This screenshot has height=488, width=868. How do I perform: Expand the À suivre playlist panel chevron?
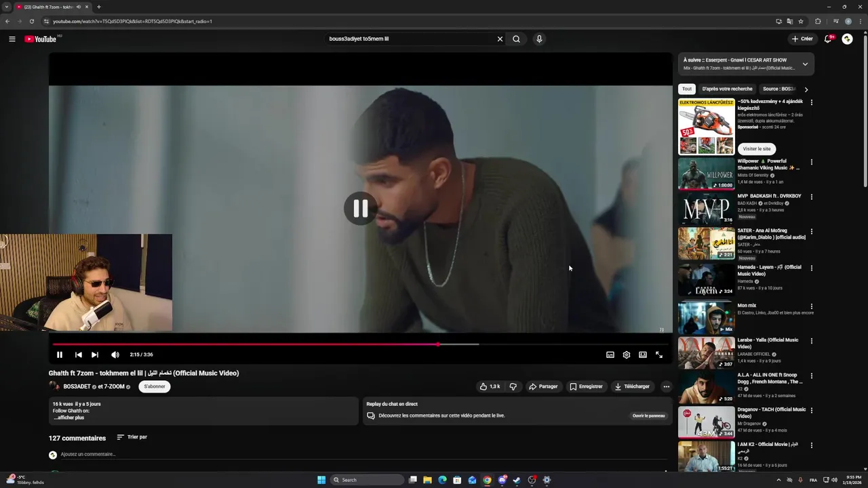[x=805, y=64]
